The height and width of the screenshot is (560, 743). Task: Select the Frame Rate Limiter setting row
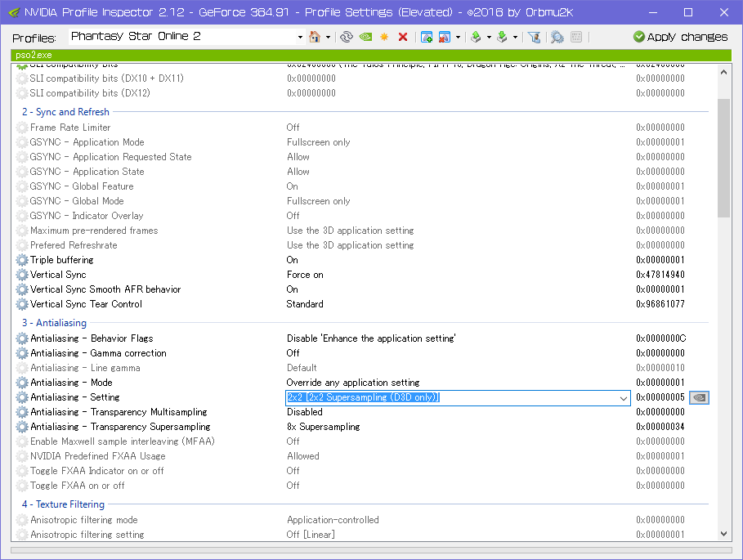click(70, 128)
